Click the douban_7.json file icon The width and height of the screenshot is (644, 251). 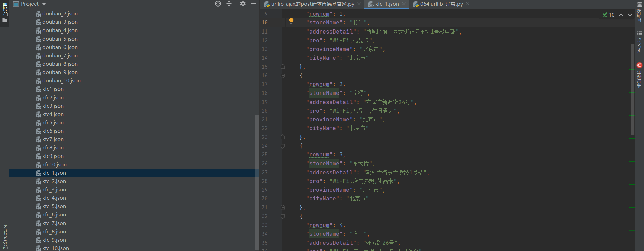38,56
